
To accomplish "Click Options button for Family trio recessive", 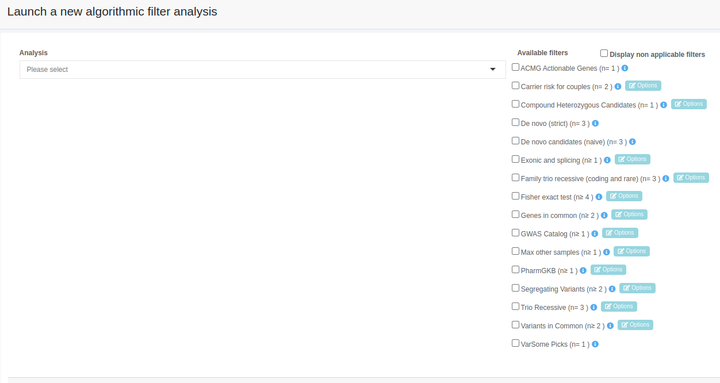I will (691, 178).
